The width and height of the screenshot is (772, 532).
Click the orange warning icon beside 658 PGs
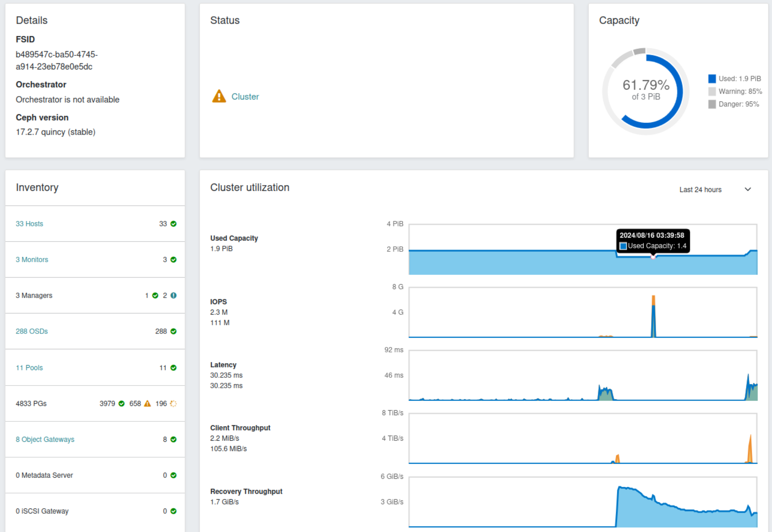[x=147, y=403]
